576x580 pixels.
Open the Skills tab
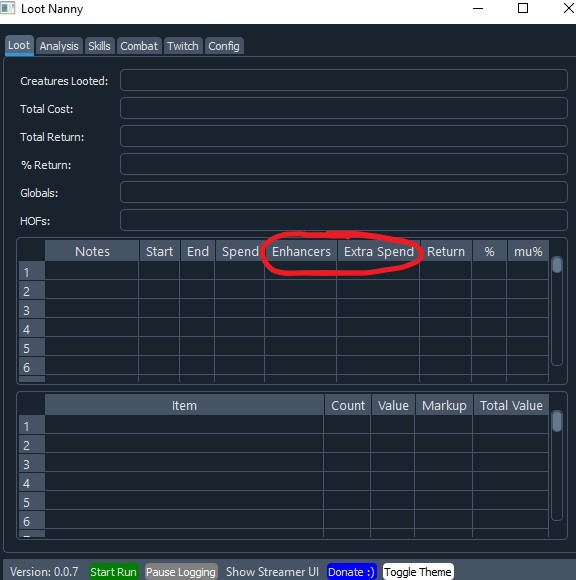click(x=100, y=46)
